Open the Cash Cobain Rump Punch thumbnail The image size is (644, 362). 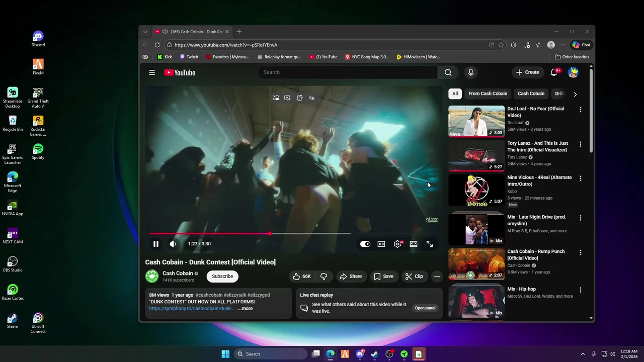click(x=476, y=264)
